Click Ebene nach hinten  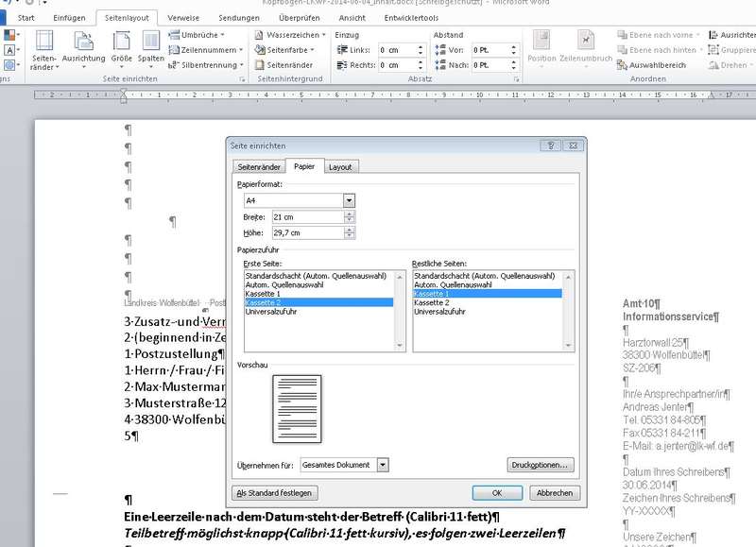pyautogui.click(x=658, y=50)
